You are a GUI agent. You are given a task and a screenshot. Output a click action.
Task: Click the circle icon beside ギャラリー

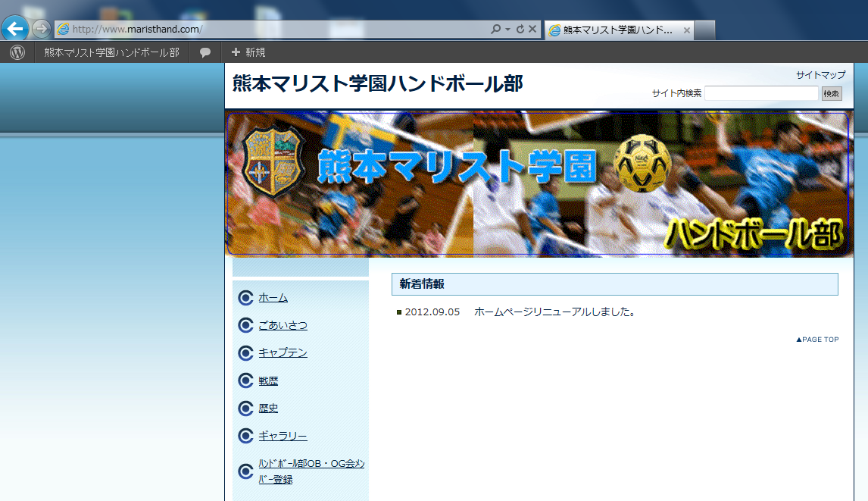246,436
